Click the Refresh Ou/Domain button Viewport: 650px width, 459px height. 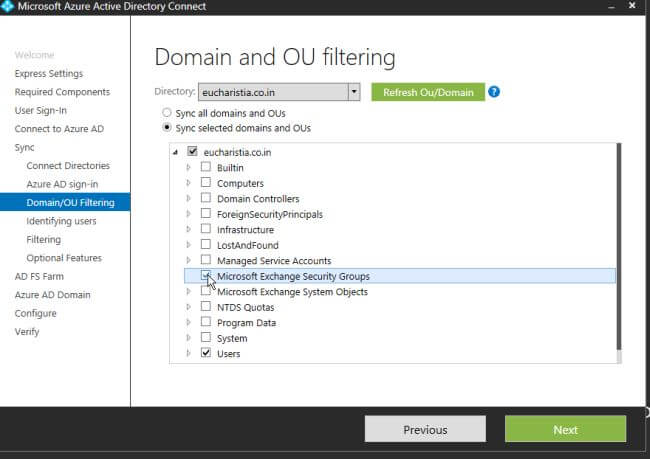pyautogui.click(x=428, y=92)
